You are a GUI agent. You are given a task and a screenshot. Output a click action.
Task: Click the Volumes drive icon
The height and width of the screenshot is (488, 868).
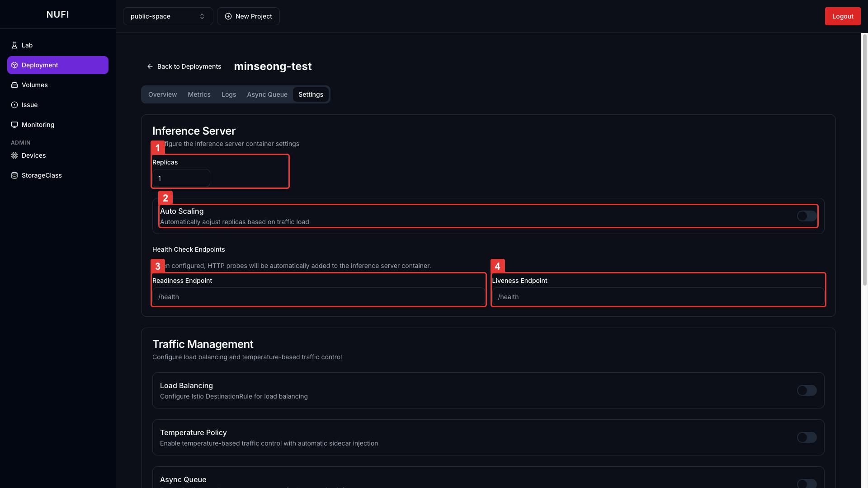click(x=14, y=85)
